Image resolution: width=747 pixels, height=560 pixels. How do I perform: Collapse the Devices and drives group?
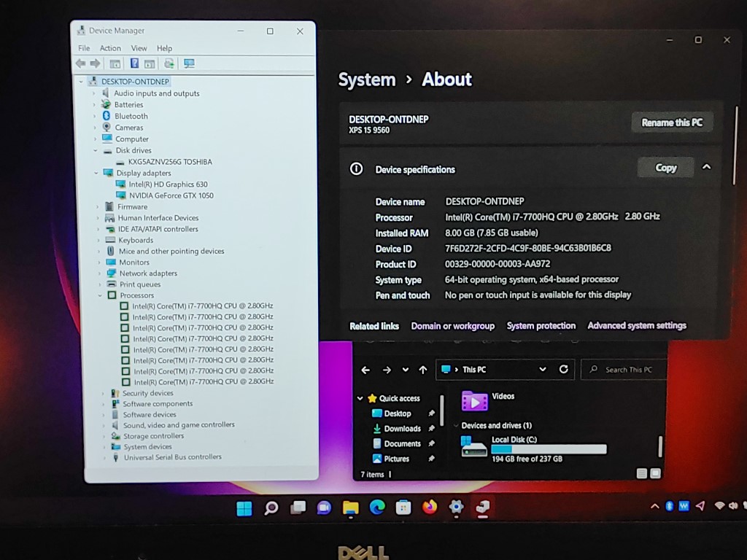pos(456,426)
